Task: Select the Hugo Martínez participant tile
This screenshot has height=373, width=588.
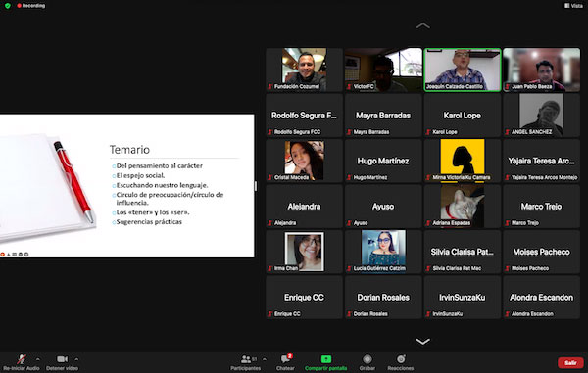Action: (x=383, y=161)
